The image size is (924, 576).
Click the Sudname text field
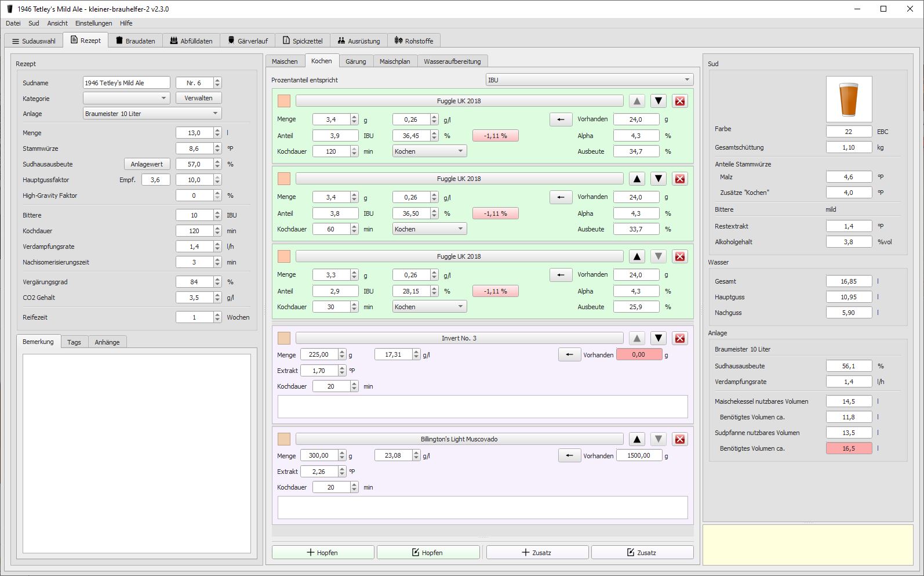pos(126,83)
